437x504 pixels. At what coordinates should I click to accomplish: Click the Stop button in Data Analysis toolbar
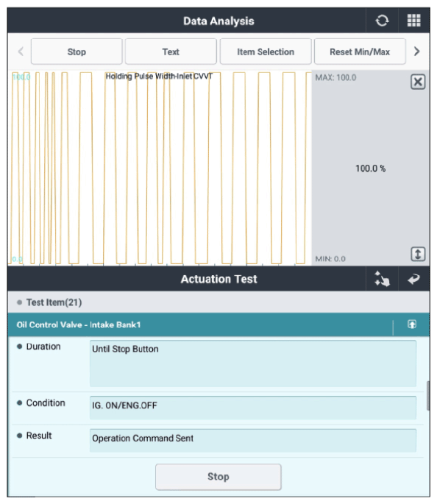77,52
